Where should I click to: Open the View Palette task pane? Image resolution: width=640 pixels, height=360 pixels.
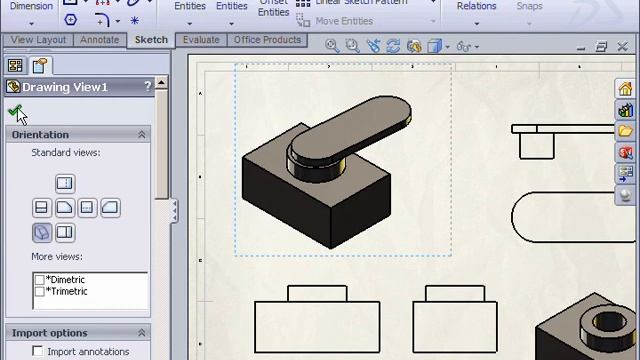tap(625, 173)
